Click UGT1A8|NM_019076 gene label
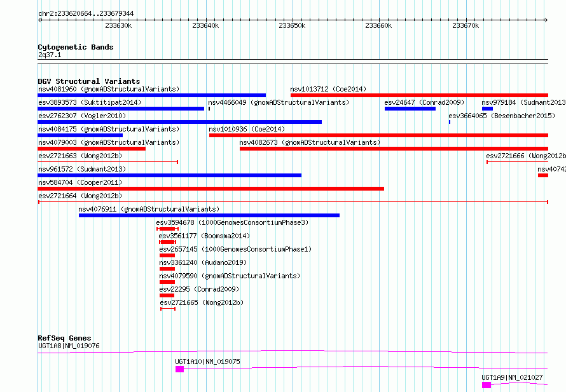 tap(69, 346)
